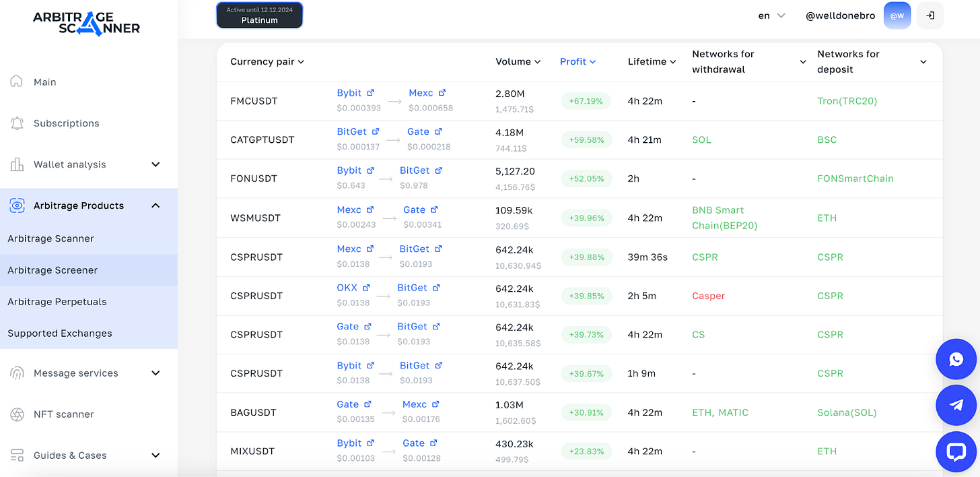Viewport: 980px width, 477px height.
Task: Click the red Casper withdrawal network
Action: pos(708,296)
